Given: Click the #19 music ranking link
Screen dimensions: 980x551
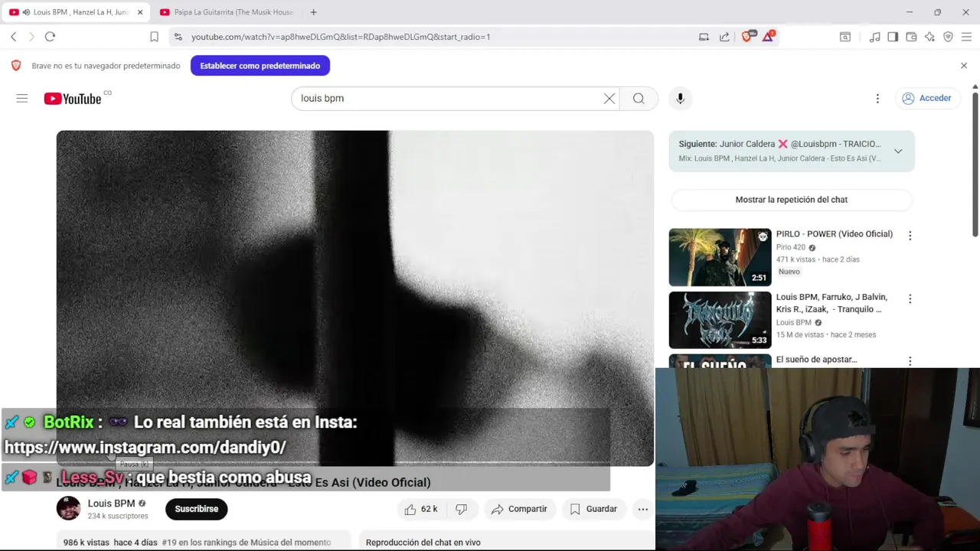Looking at the screenshot, I should coord(247,543).
